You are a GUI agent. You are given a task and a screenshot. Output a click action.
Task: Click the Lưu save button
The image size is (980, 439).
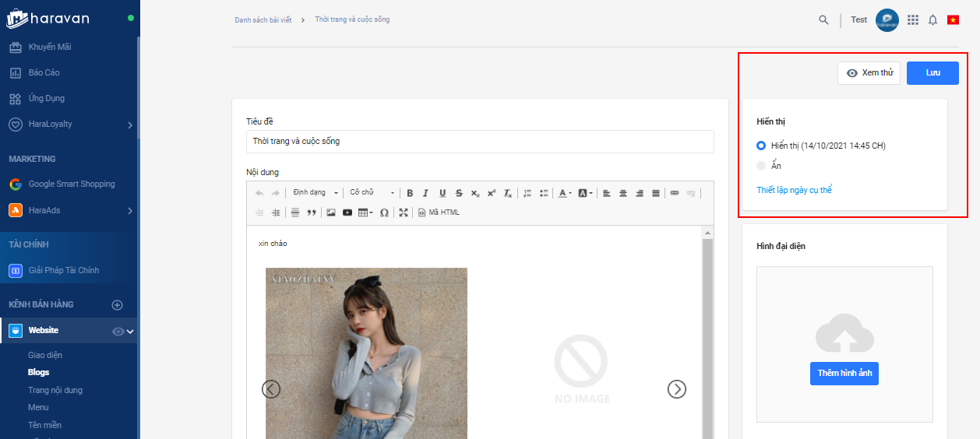[x=932, y=73]
